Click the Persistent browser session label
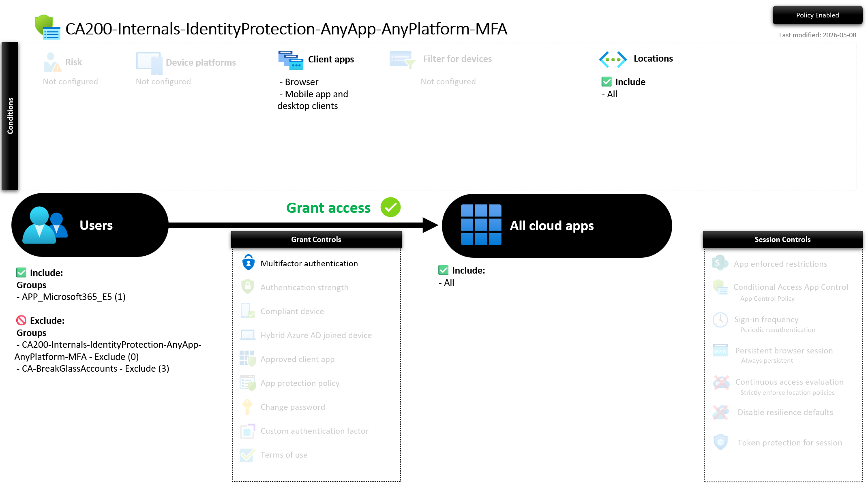The height and width of the screenshot is (488, 868). [784, 351]
